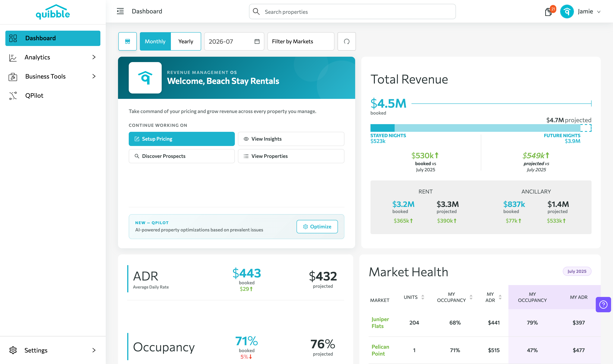Click the Dashboard grid icon

(x=13, y=38)
